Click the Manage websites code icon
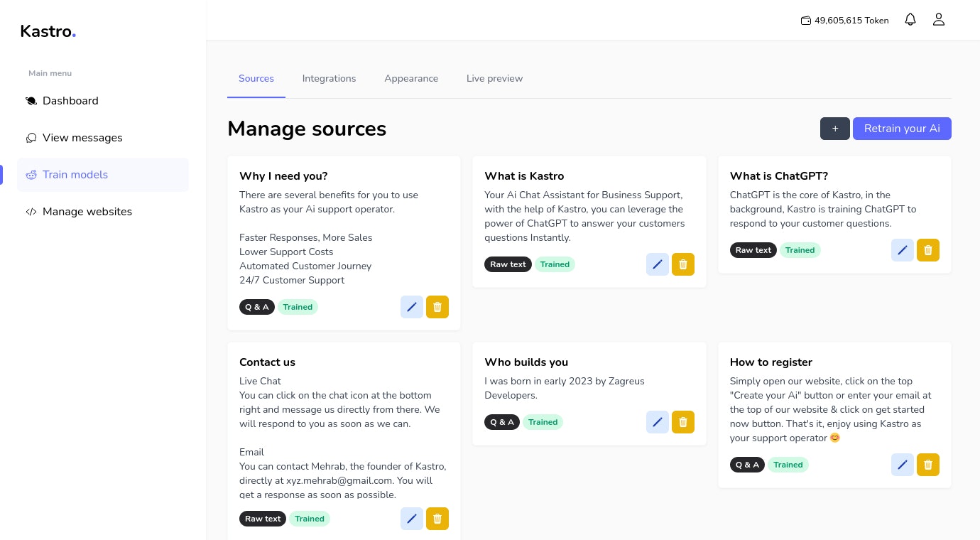This screenshot has width=980, height=540. pos(31,212)
